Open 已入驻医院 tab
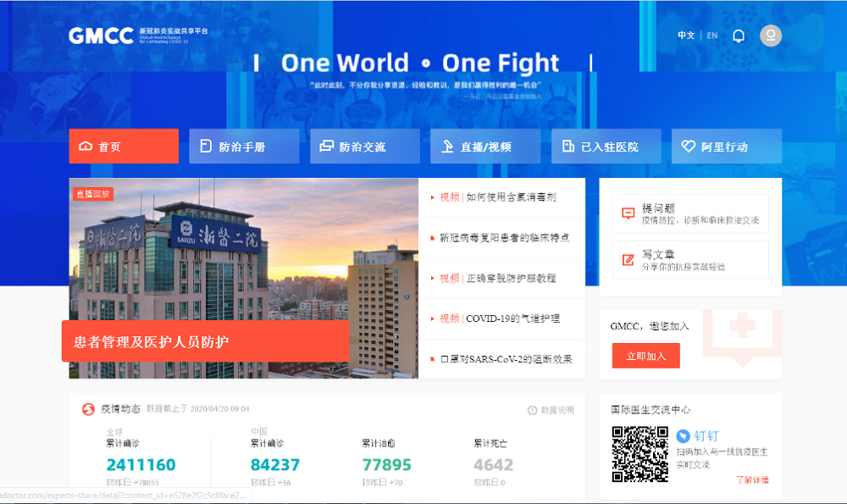 (x=606, y=146)
